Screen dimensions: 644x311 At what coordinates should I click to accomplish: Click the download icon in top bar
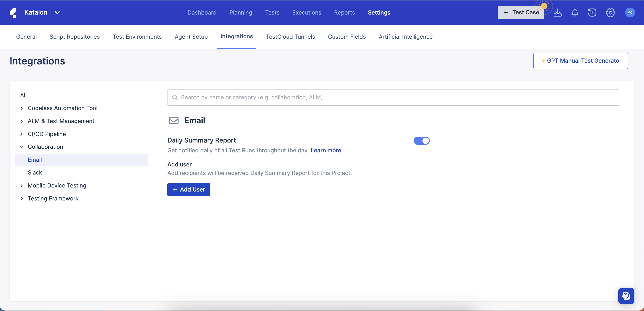point(557,12)
